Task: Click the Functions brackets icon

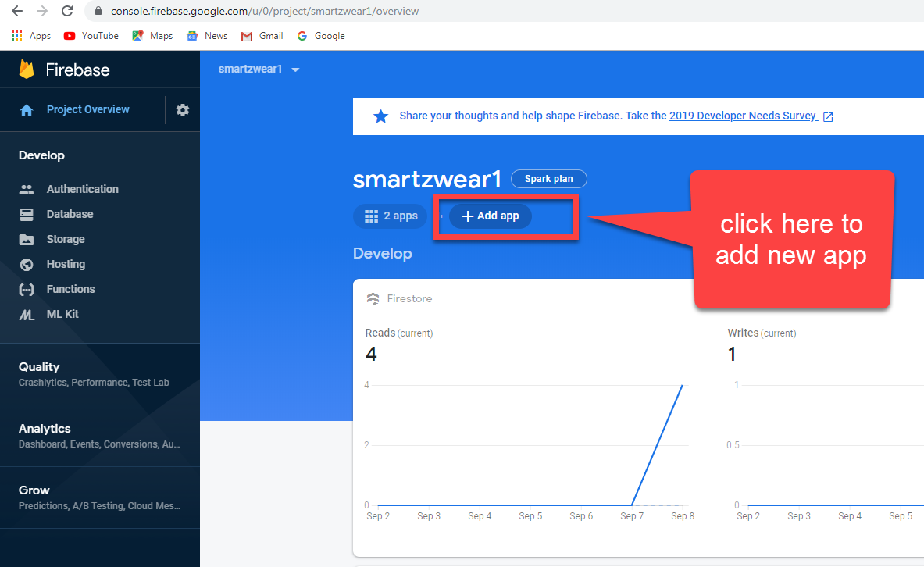Action: coord(27,290)
